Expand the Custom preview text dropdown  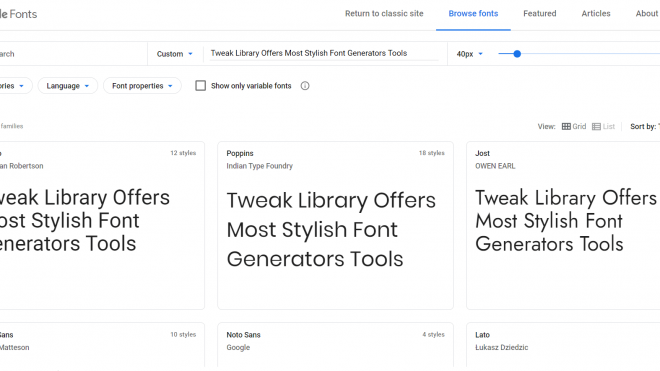point(174,54)
